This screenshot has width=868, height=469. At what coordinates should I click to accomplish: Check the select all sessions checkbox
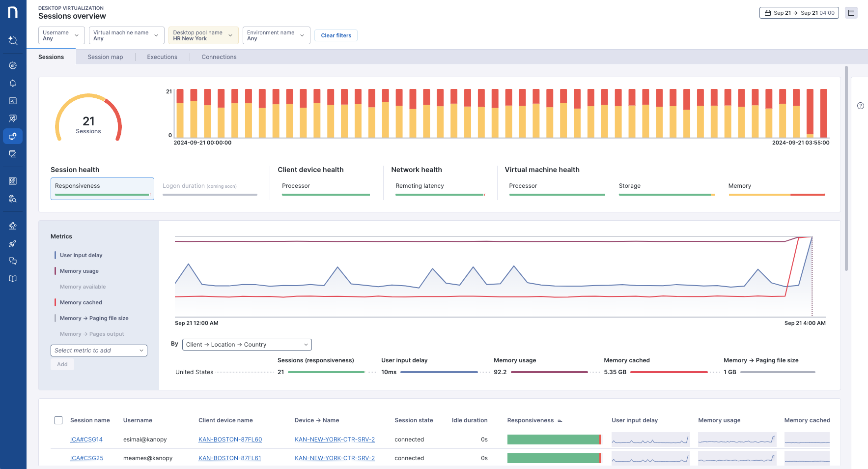pos(58,420)
